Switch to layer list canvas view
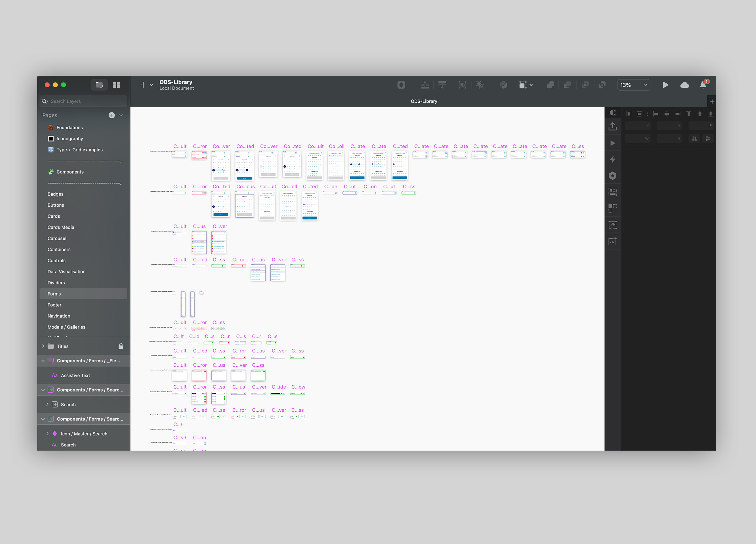This screenshot has height=544, width=756. 99,85
